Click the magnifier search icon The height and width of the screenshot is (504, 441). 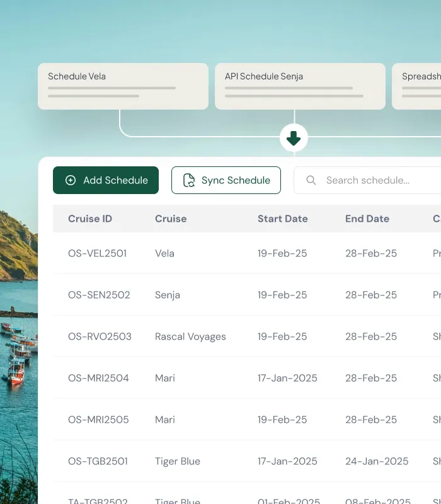pyautogui.click(x=311, y=180)
